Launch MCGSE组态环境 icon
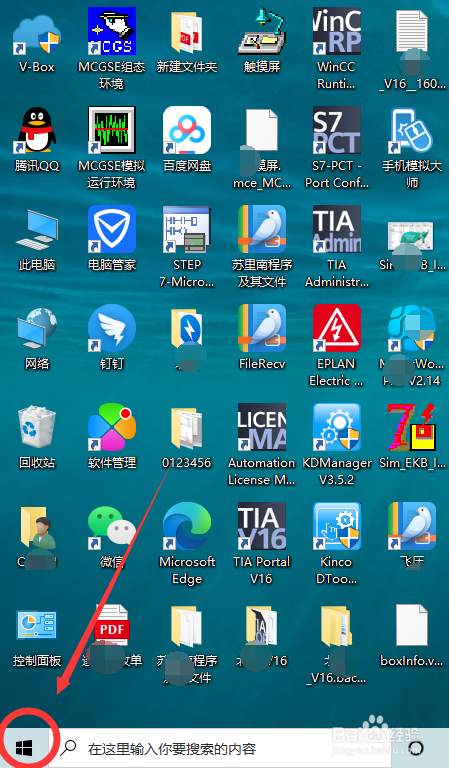This screenshot has height=768, width=449. pyautogui.click(x=112, y=31)
